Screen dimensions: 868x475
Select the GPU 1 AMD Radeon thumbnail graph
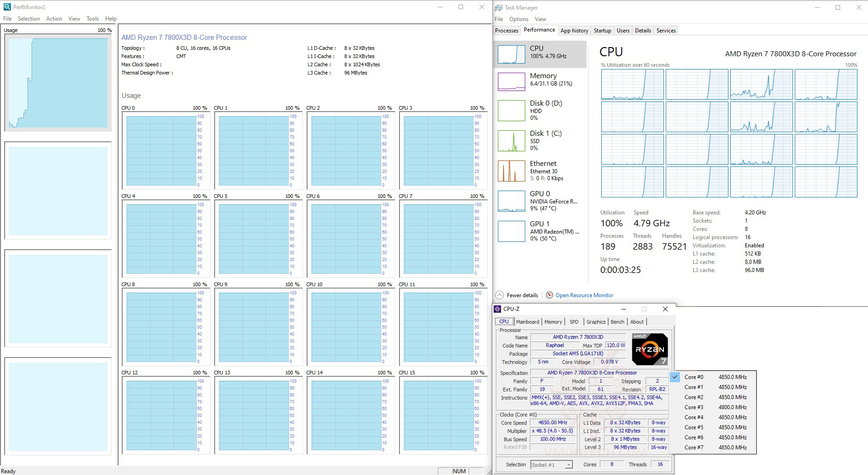point(511,231)
